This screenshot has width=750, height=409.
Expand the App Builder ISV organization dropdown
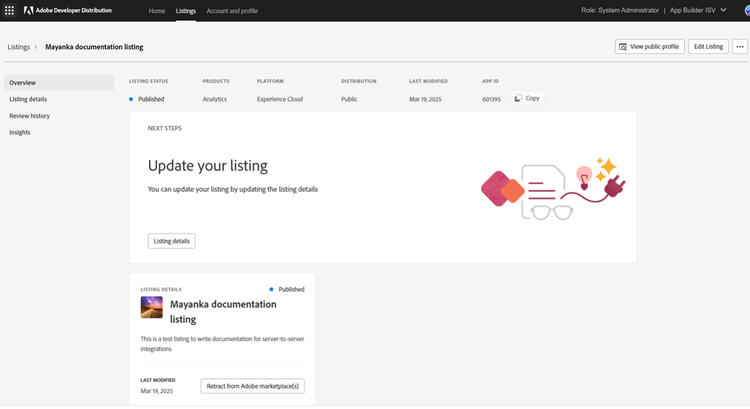point(698,10)
